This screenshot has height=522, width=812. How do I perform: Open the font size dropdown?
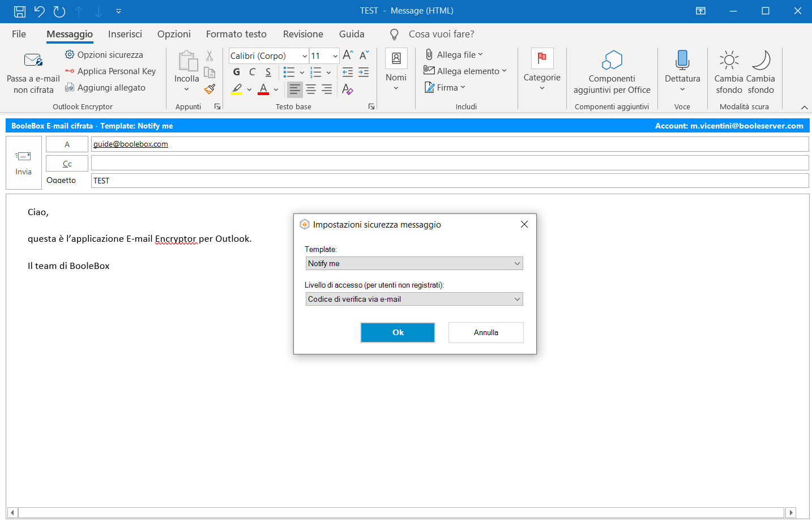point(335,56)
